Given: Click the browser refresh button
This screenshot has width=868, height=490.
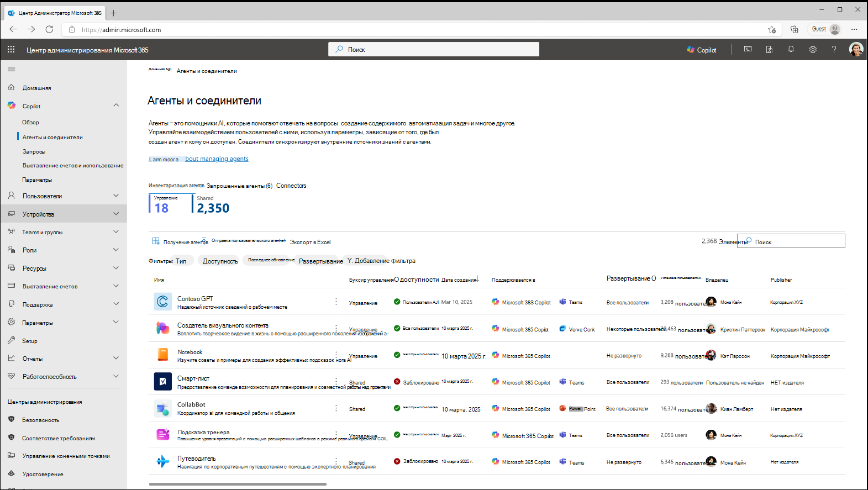Looking at the screenshot, I should [x=49, y=29].
